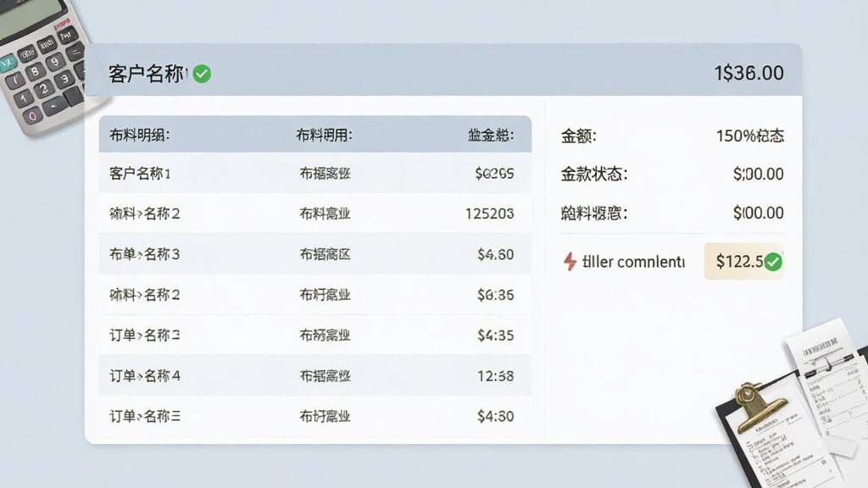
Task: Click the 客户名称 title in the header bar
Action: coord(147,74)
